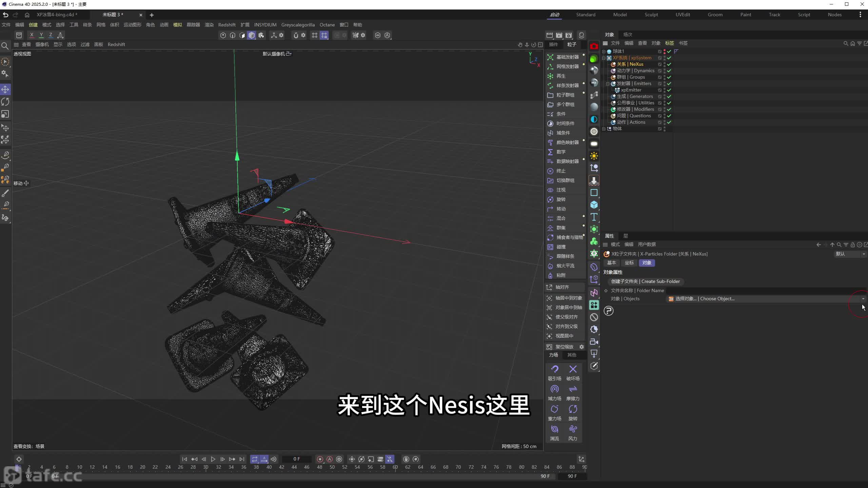
Task: Select the Rotate tool in left toolbar
Action: click(x=5, y=102)
